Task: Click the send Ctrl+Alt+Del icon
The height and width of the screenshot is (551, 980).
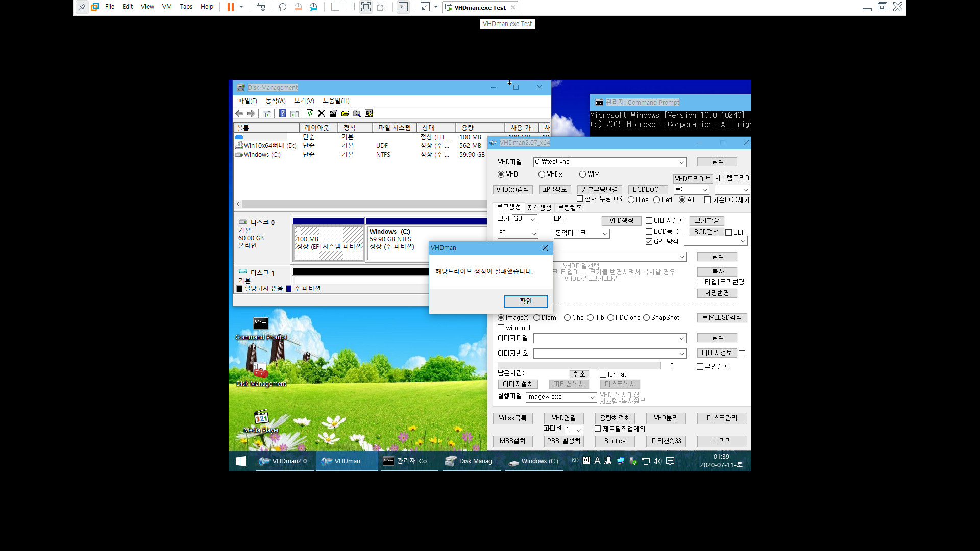Action: point(261,7)
